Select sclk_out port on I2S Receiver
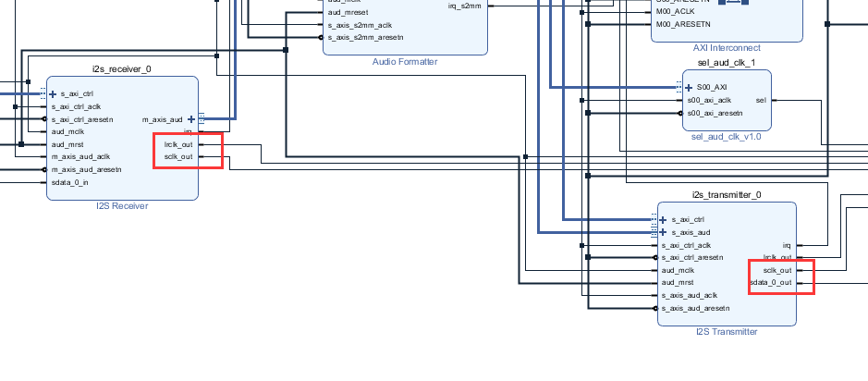The image size is (868, 381). (177, 157)
